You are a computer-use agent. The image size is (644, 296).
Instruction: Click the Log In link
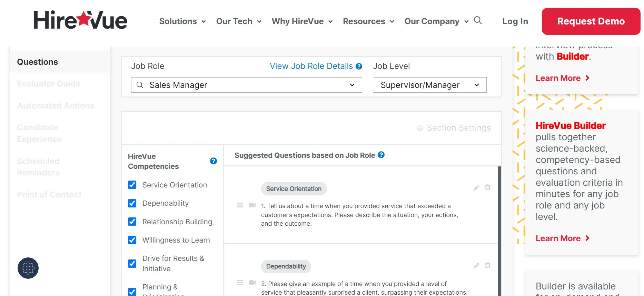click(x=515, y=21)
